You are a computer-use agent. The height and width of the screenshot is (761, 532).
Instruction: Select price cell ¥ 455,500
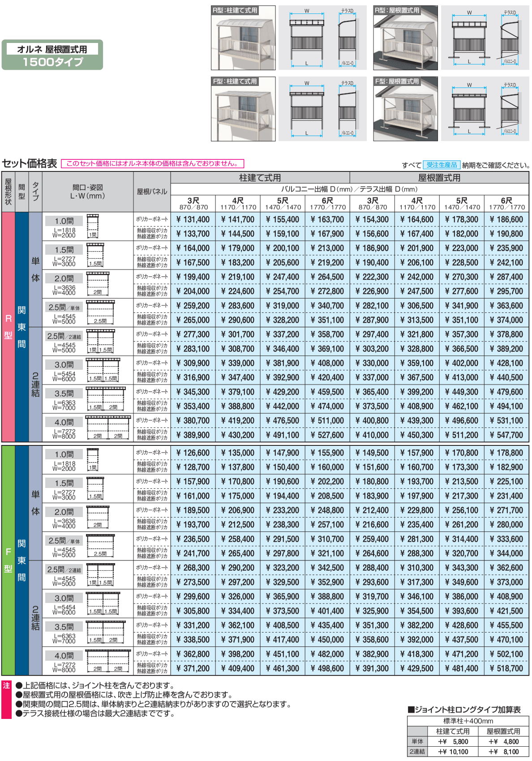506,625
